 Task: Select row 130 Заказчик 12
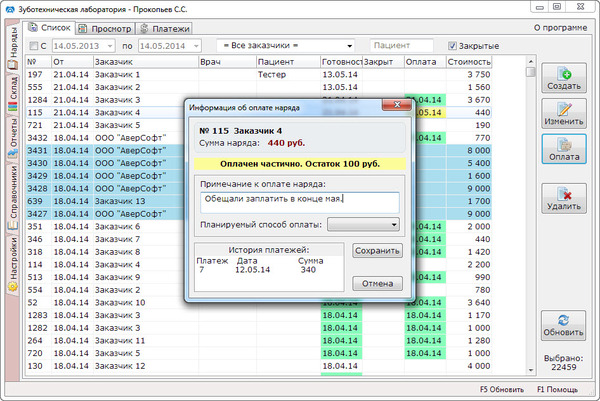pos(259,366)
